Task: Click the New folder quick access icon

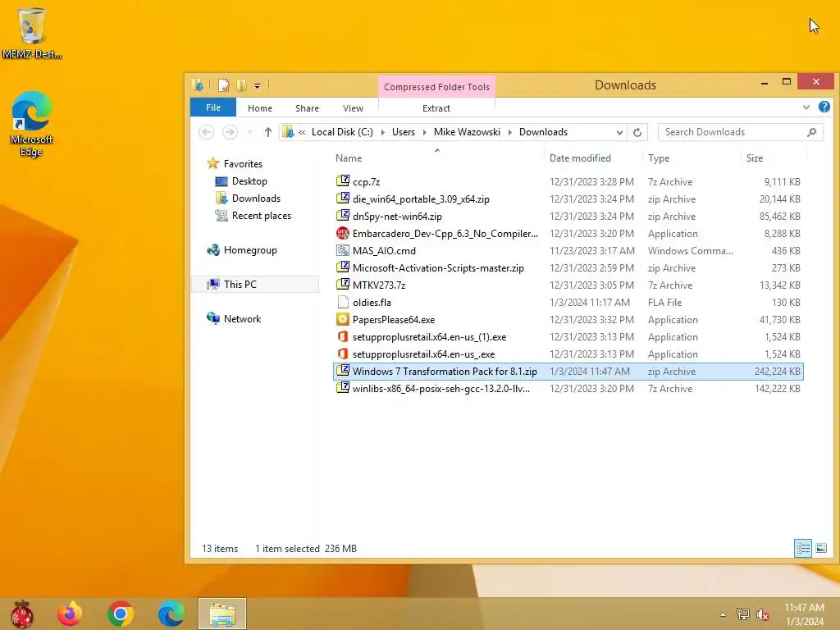Action: [x=242, y=85]
